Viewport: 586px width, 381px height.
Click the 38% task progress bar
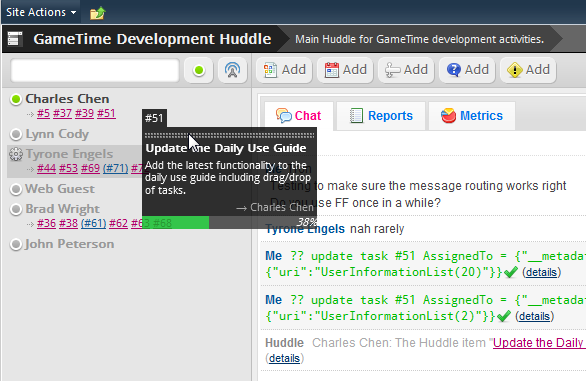(x=229, y=222)
